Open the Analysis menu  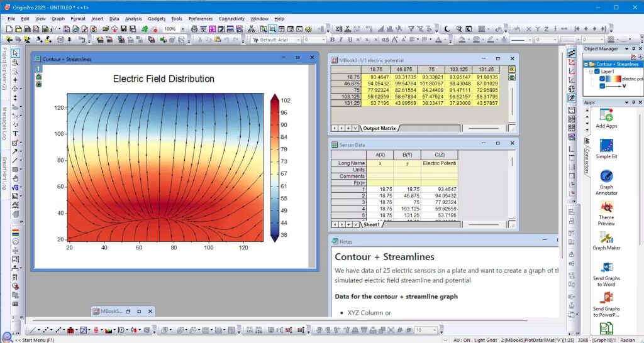click(x=133, y=19)
